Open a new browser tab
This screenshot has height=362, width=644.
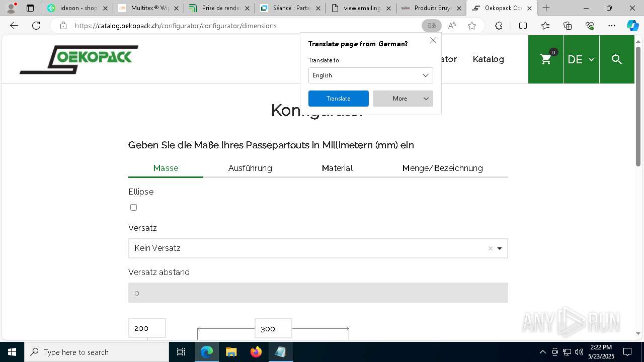546,8
